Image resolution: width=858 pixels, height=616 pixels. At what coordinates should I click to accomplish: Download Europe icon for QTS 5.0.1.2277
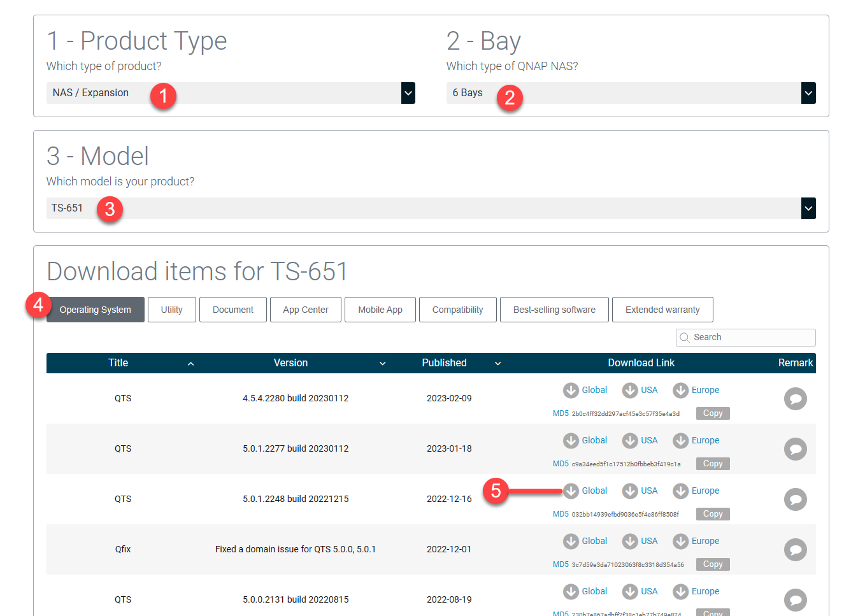pyautogui.click(x=681, y=440)
